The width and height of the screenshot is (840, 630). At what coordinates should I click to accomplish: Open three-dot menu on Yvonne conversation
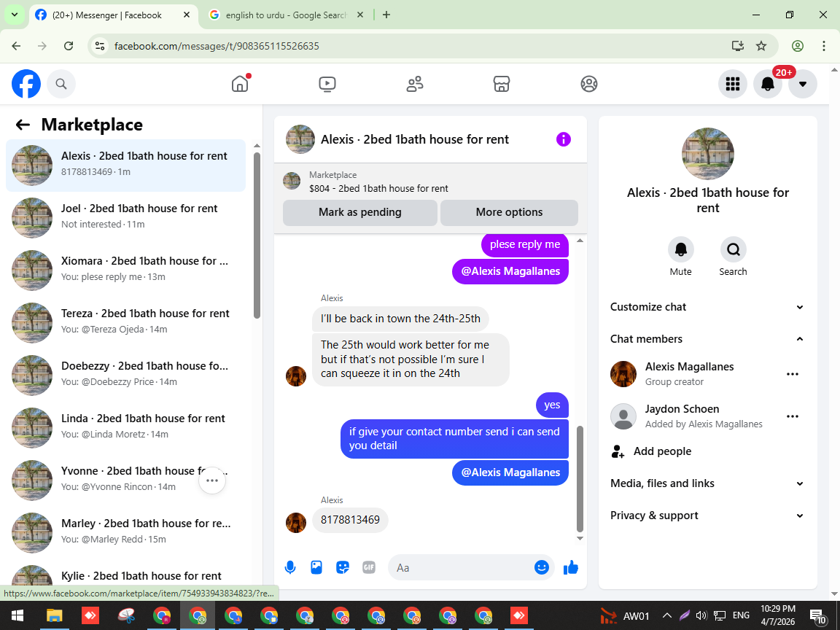point(212,481)
